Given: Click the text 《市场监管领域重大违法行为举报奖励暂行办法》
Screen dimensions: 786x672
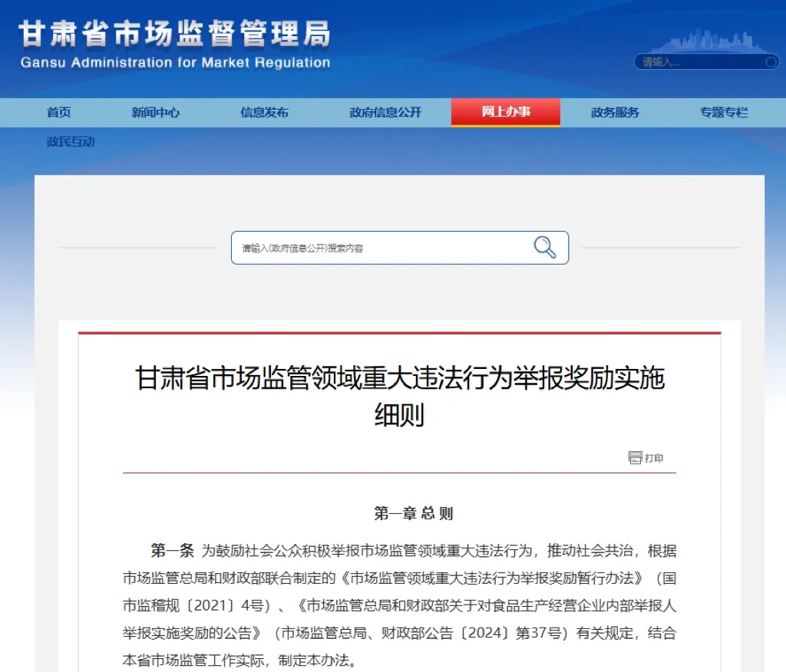Looking at the screenshot, I should (491, 578).
